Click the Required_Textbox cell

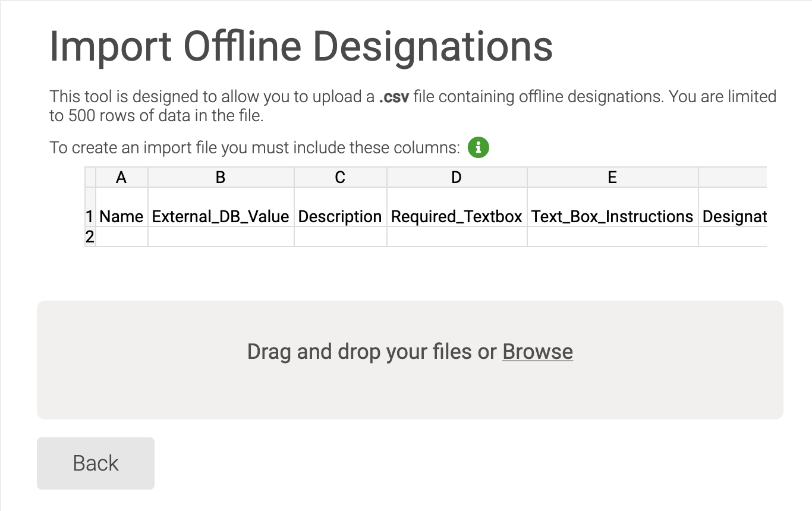tap(457, 216)
